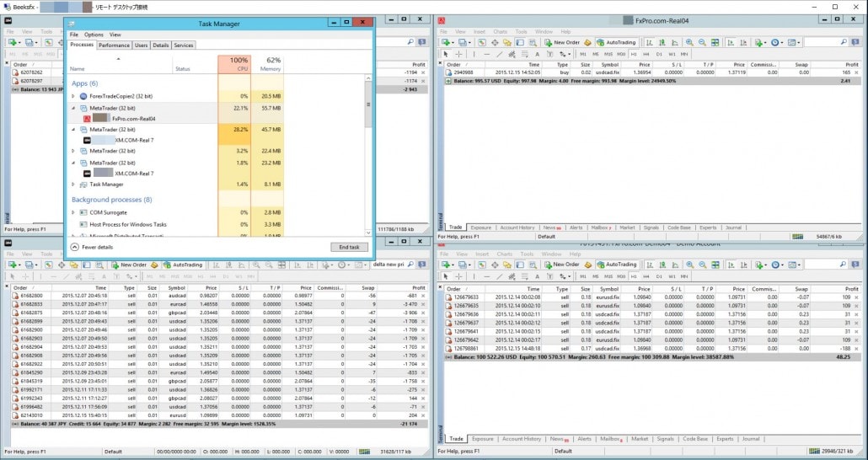Click New Order in bottom-left MetaTrader window
Screen dimensions: 868x460
[128, 265]
